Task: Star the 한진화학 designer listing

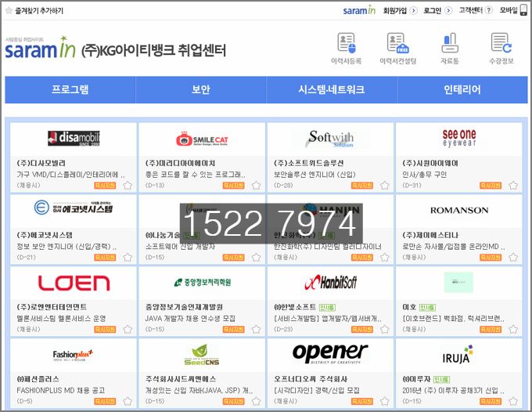Action: (x=384, y=258)
